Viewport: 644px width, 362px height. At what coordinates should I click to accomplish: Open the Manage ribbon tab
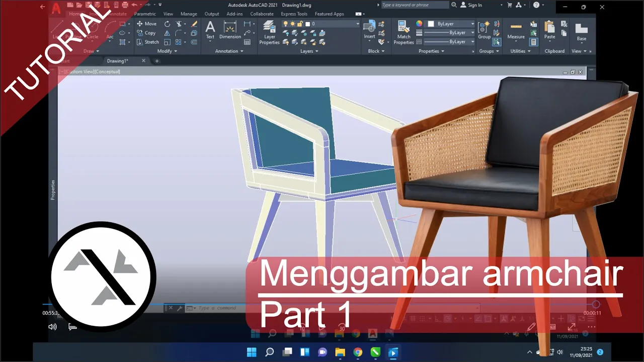(x=189, y=14)
